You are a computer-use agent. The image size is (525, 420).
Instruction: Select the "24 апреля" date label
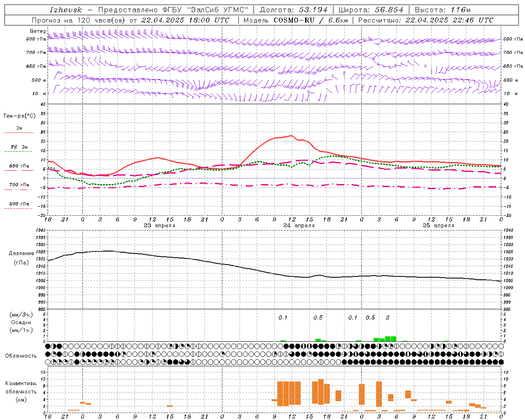(299, 226)
